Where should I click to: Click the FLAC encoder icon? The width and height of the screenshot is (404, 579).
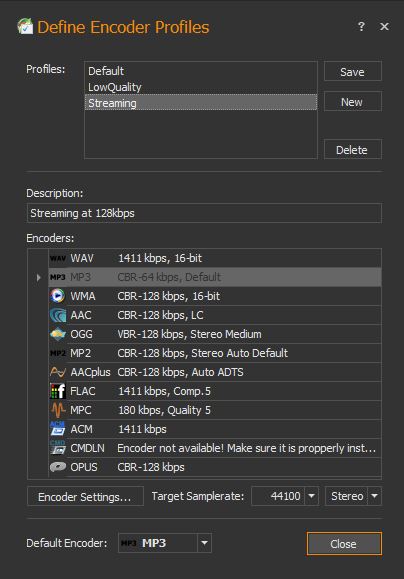[58, 391]
